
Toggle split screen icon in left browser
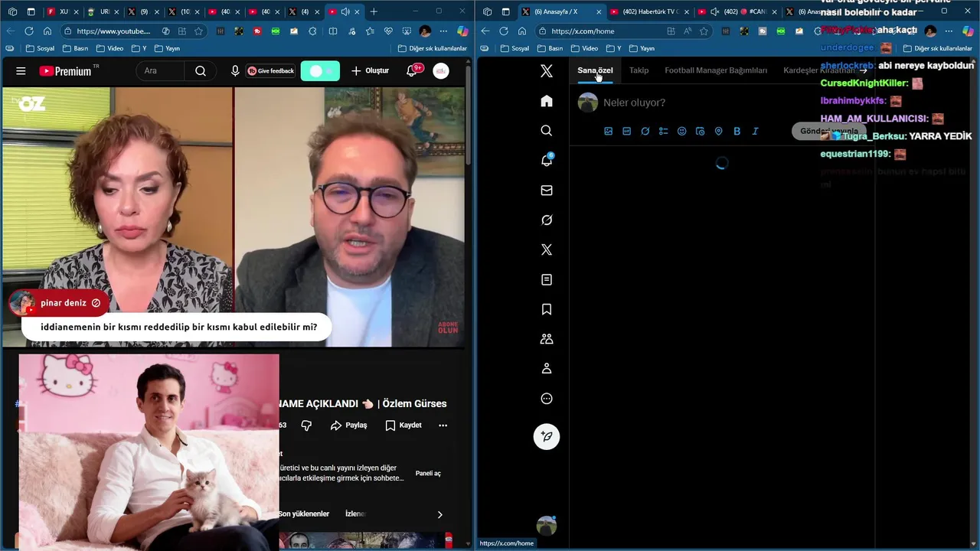[x=332, y=31]
